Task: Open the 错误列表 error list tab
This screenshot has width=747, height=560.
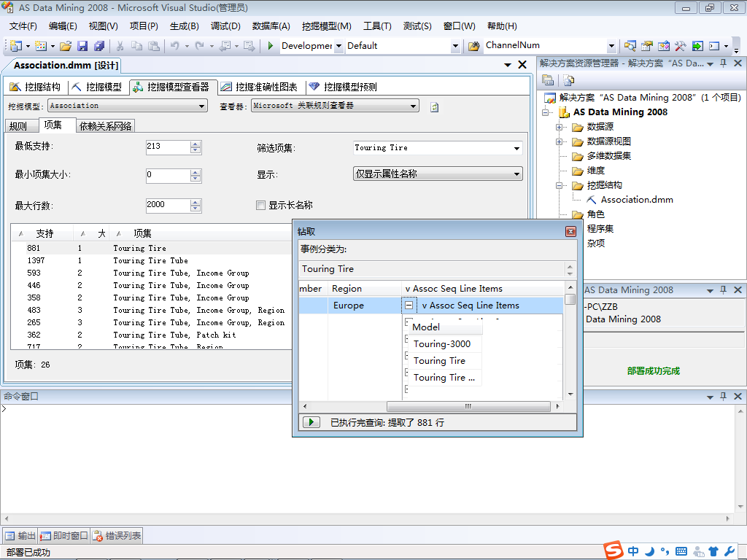Action: coord(117,536)
